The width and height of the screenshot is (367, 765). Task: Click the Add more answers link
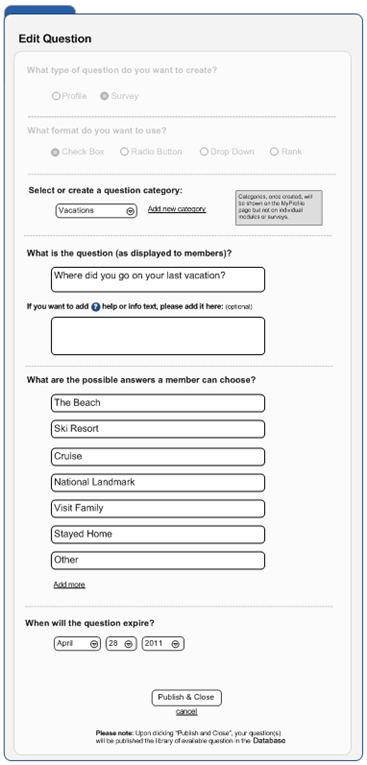click(x=69, y=584)
